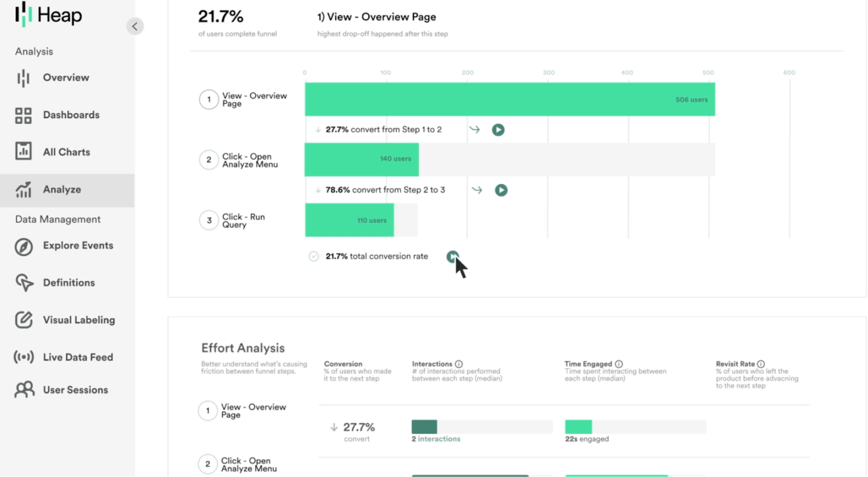Click the Heap logo
Viewport: 868px width, 477px height.
click(x=48, y=14)
